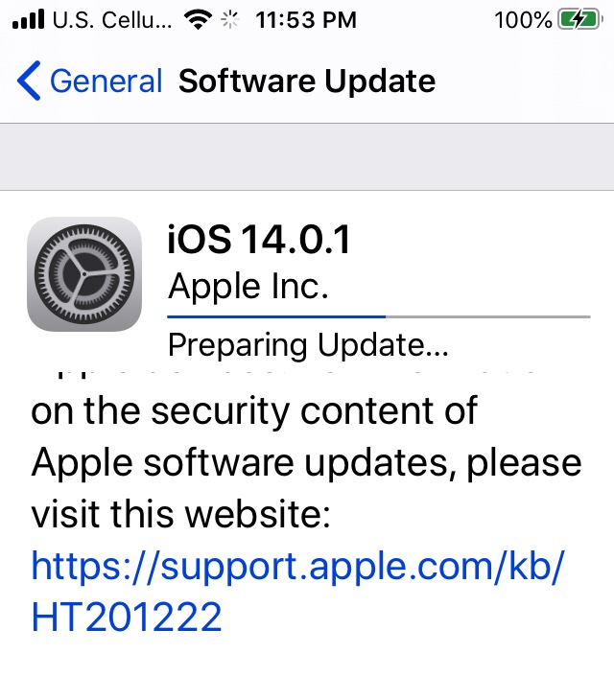Screen dimensions: 614x700
Task: Tap the charging battery icon
Action: click(580, 20)
